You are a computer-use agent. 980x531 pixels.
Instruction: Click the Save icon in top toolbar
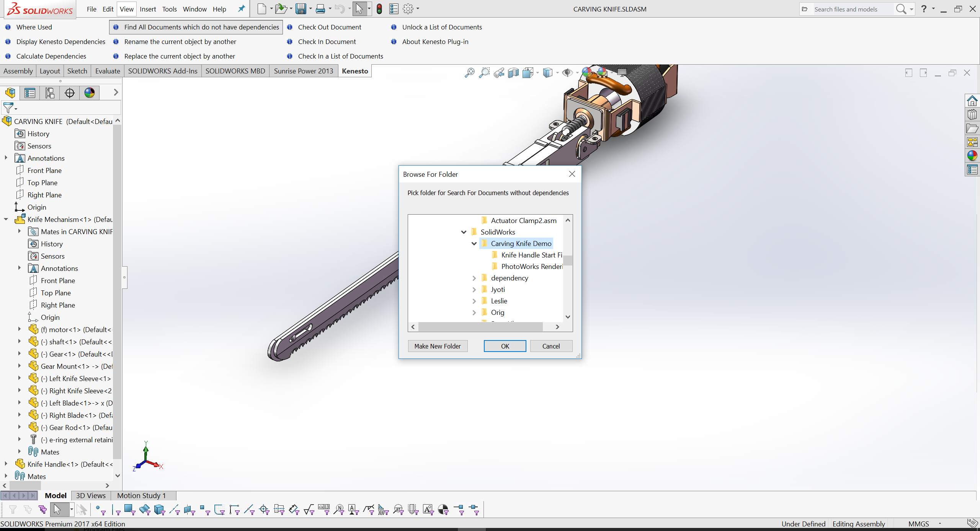coord(301,8)
